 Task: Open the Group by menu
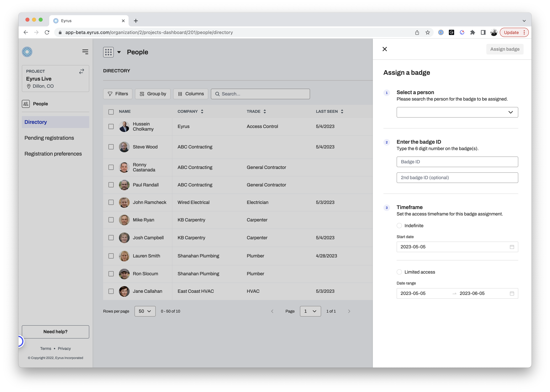(x=153, y=94)
